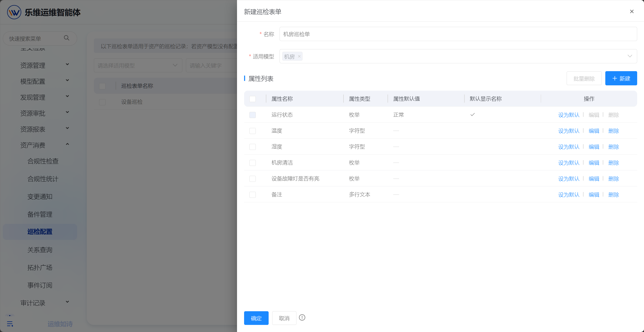Check the 机房清洁 row checkbox
Screen dimensions: 644x332
252,163
